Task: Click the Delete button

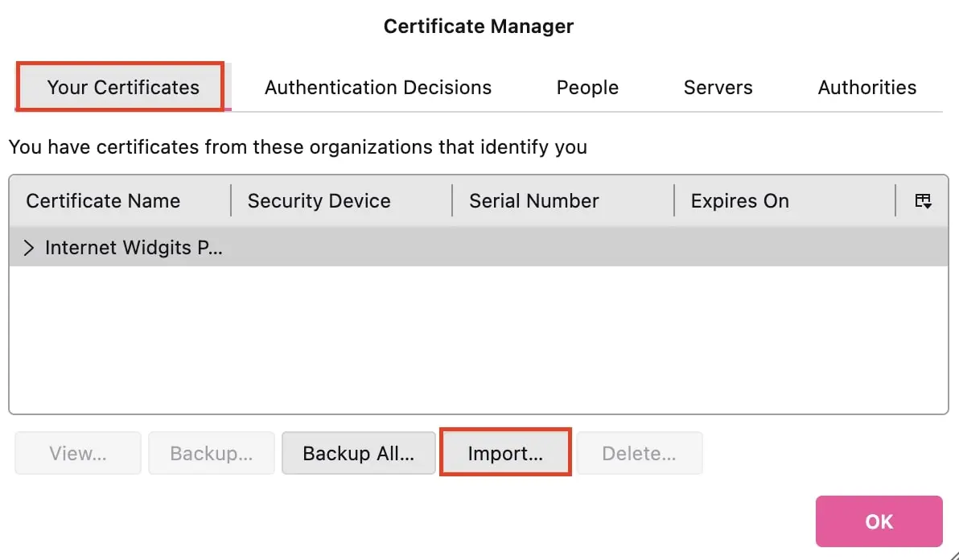Action: click(640, 452)
